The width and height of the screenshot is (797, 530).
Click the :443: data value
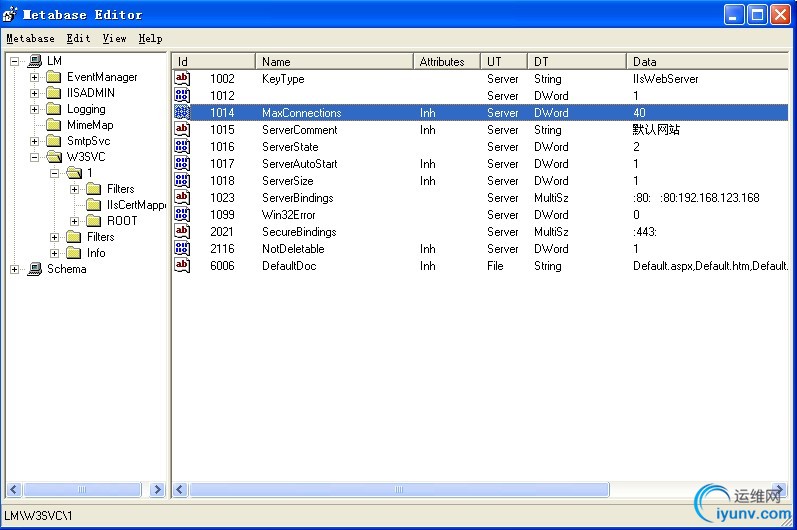[645, 232]
